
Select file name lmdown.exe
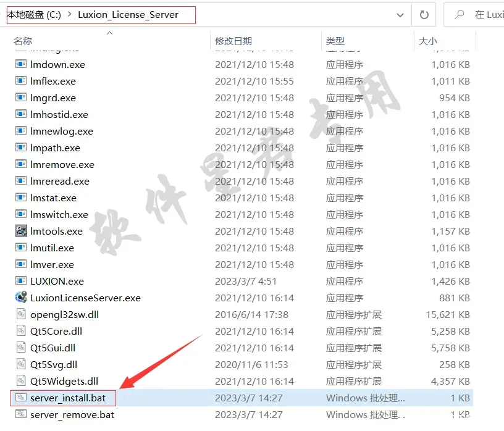pyautogui.click(x=57, y=64)
